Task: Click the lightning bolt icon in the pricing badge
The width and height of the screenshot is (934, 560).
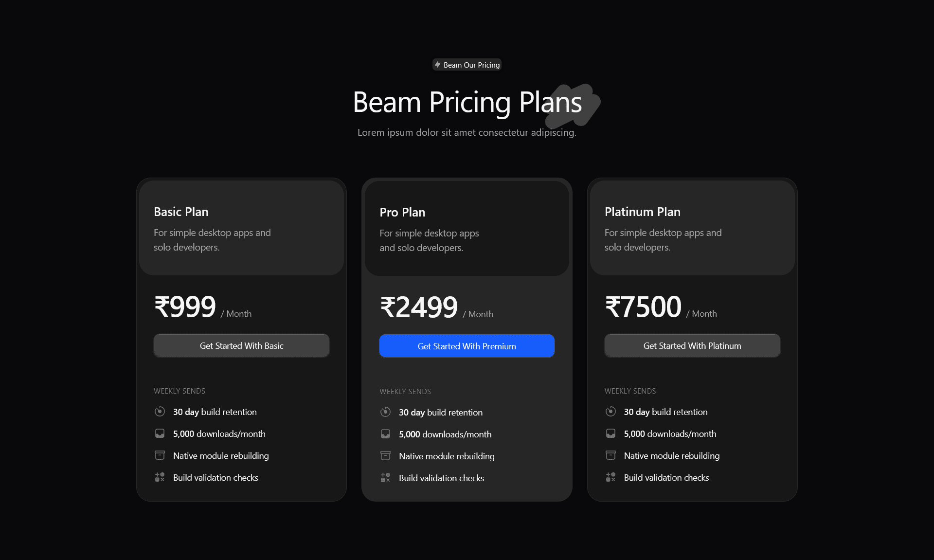Action: (x=437, y=64)
